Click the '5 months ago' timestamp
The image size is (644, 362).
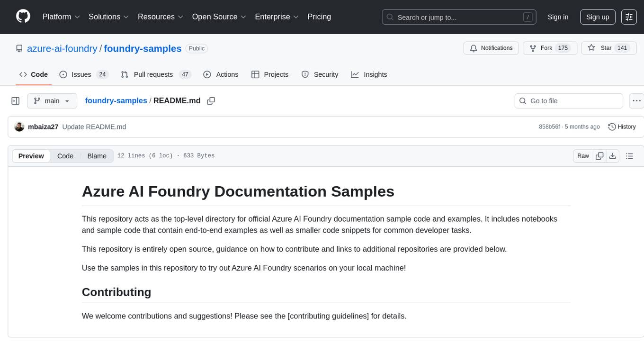pos(582,127)
